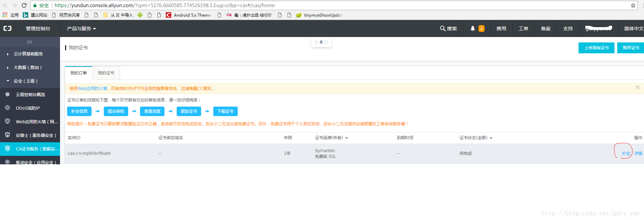Click the 颁发证书 step button
Screen dimensions: 644x220
tap(189, 111)
